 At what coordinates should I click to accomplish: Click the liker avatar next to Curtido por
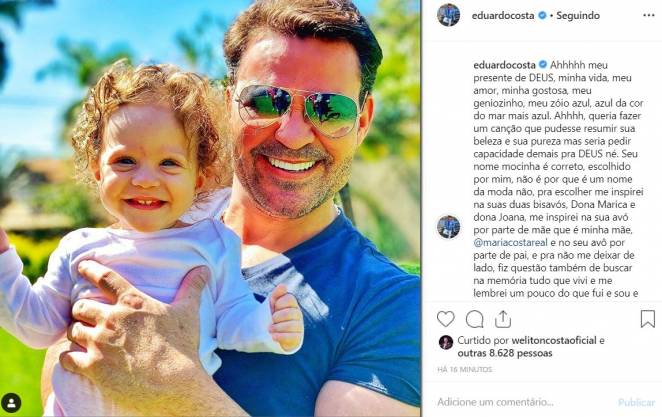click(x=446, y=342)
